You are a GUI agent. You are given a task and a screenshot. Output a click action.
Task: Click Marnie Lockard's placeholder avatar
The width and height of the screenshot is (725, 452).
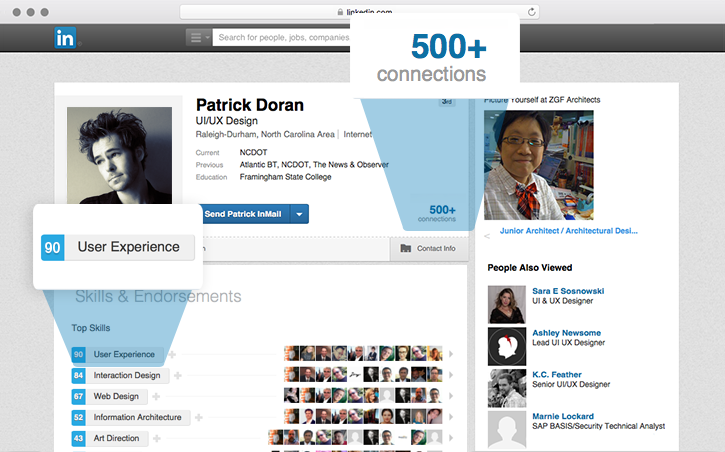[507, 430]
